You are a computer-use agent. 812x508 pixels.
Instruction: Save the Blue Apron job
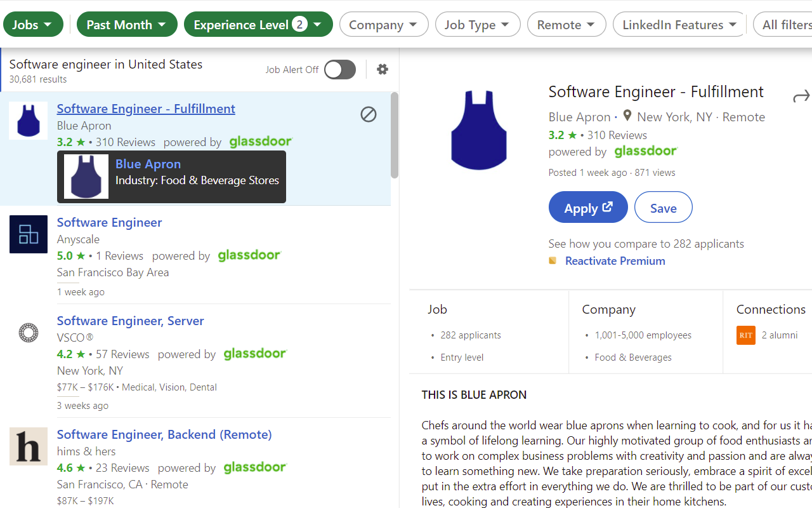point(664,208)
